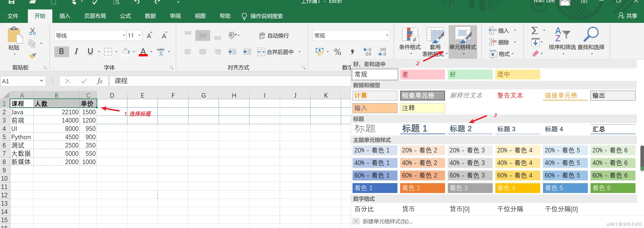Image resolution: width=644 pixels, height=228 pixels.
Task: Click the increase decimal icon
Action: coord(367,52)
